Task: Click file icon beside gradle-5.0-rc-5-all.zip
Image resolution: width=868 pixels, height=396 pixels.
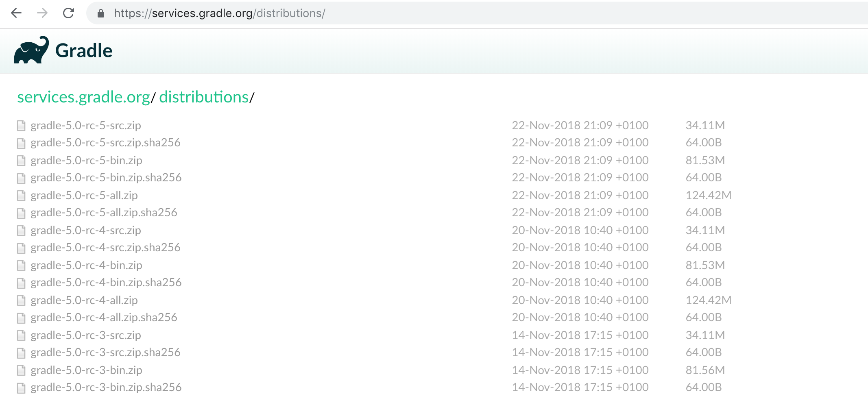Action: (21, 196)
